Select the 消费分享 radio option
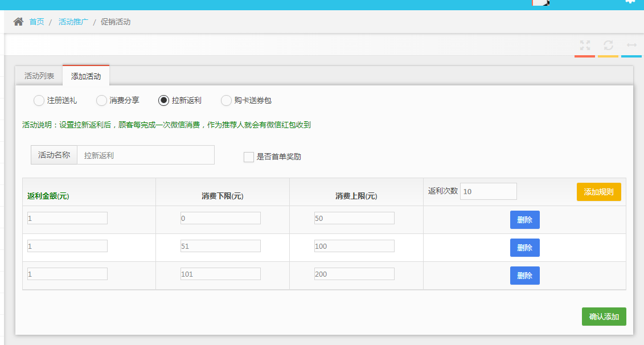 pos(101,101)
